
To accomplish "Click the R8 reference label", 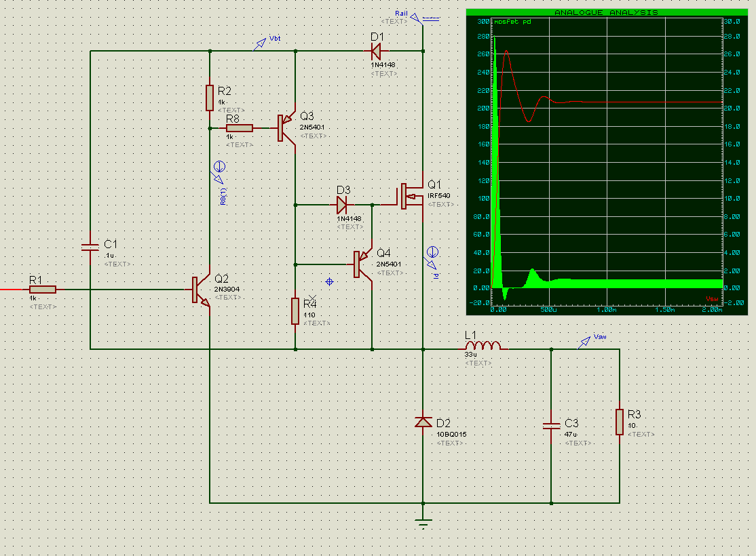I will (x=232, y=119).
